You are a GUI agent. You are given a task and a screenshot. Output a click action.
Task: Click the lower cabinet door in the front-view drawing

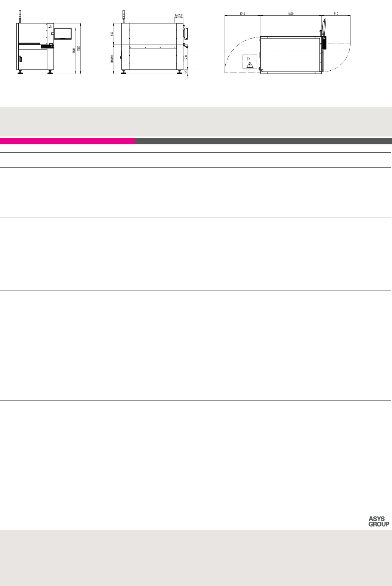coord(33,59)
